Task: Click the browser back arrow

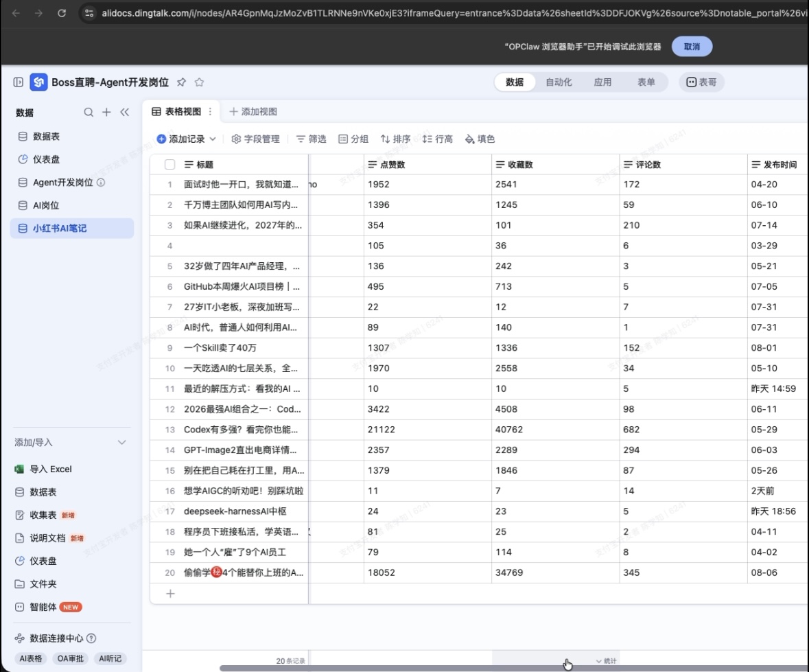Action: (x=16, y=13)
